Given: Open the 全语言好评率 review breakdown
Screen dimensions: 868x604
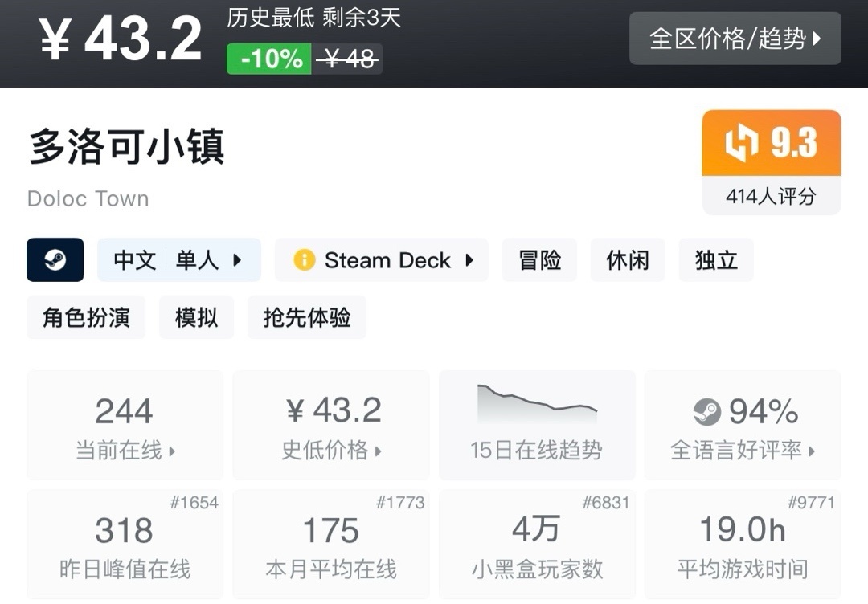Looking at the screenshot, I should 743,425.
